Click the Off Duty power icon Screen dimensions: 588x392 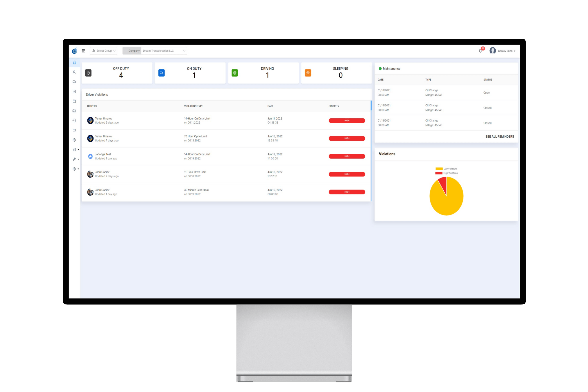tap(88, 73)
